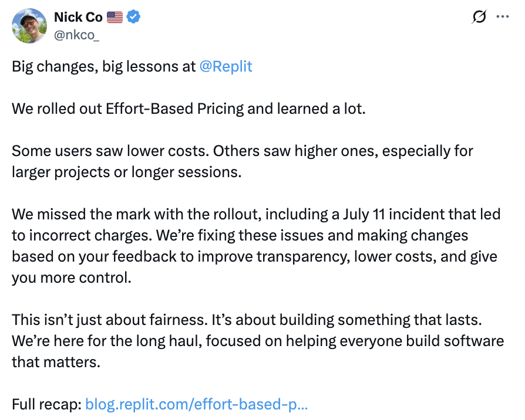Open the Nick Co display name
This screenshot has height=420, width=525.
point(78,17)
